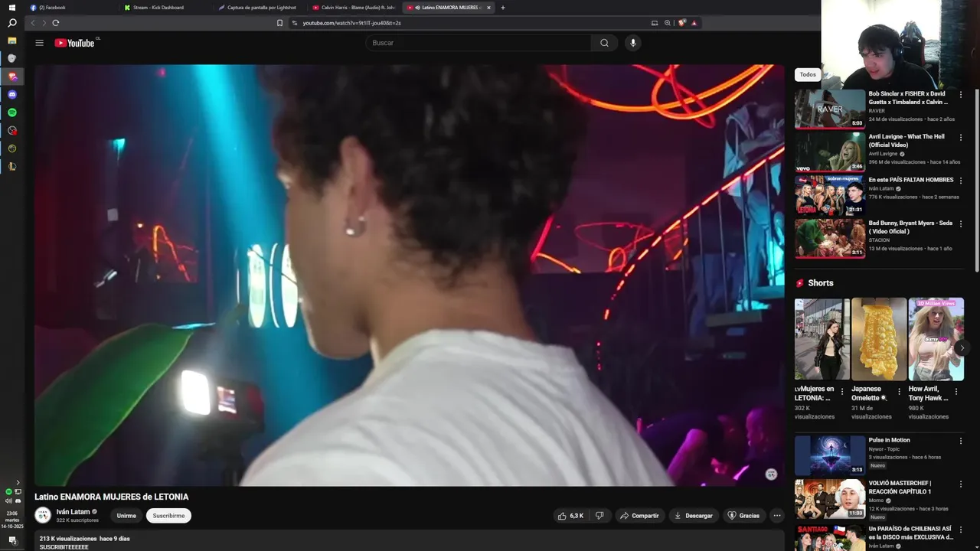Viewport: 980px width, 551px height.
Task: Dislike the video
Action: 599,516
